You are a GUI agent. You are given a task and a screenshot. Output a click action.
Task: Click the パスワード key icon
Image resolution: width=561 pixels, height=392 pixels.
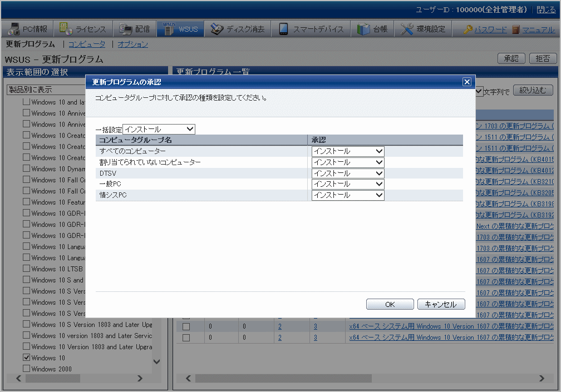(x=467, y=29)
